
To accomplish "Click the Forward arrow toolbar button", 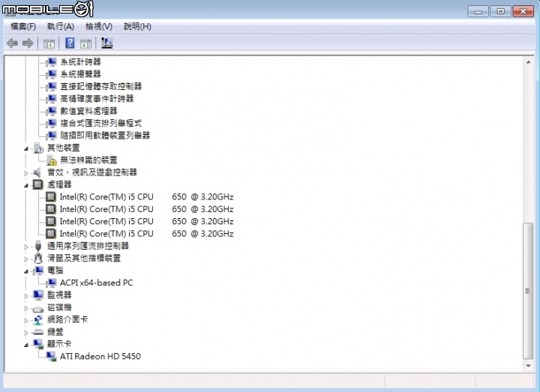I will click(28, 43).
